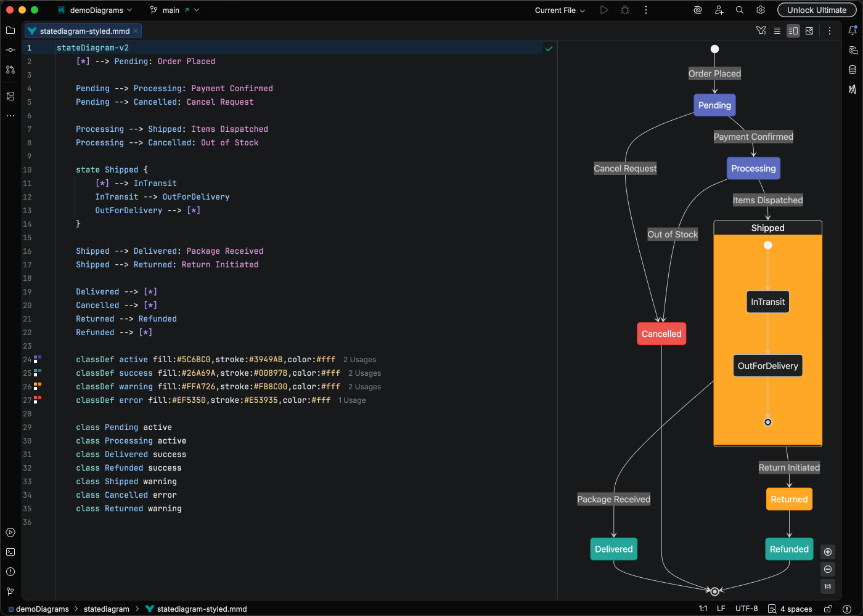Click the Unlock Ultimate button
Image resolution: width=863 pixels, height=616 pixels.
[x=816, y=10]
